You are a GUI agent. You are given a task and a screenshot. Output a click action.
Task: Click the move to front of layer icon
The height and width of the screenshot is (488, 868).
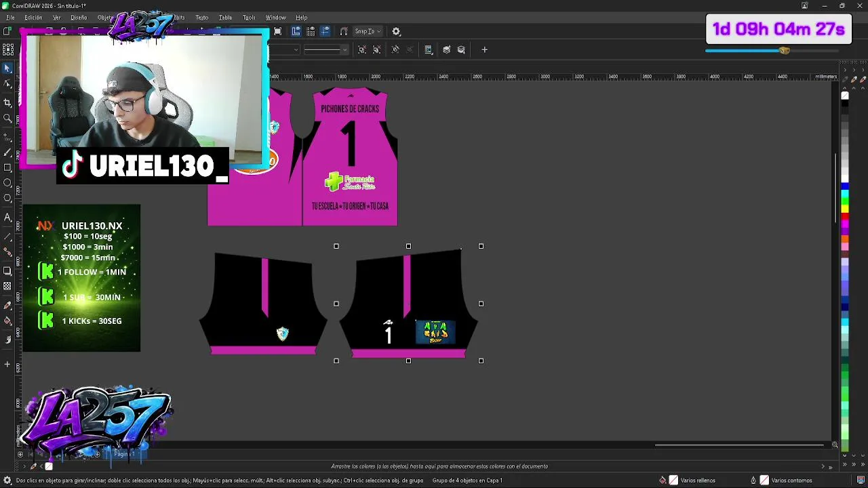pos(446,49)
